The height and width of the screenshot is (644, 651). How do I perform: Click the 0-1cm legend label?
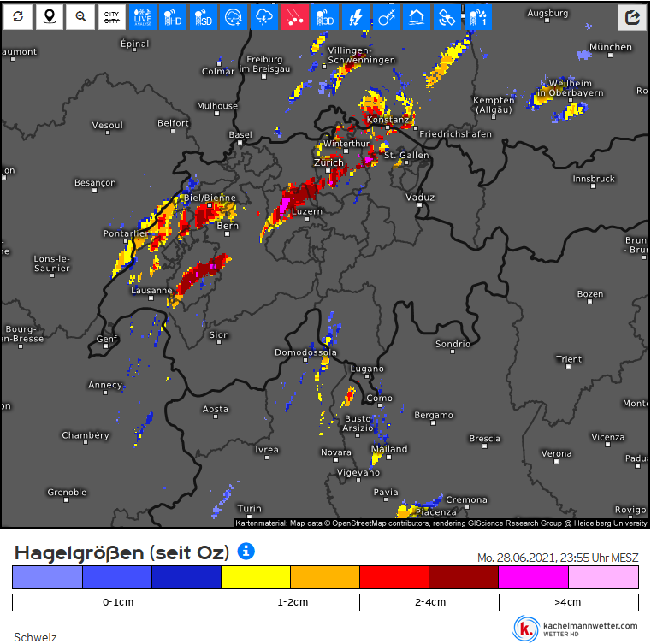tap(118, 602)
